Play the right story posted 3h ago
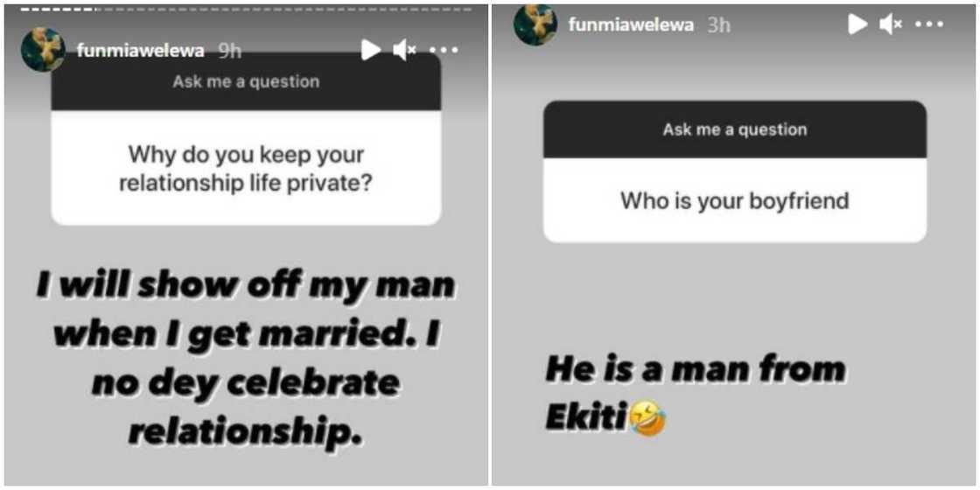Image resolution: width=980 pixels, height=490 pixels. (x=857, y=24)
